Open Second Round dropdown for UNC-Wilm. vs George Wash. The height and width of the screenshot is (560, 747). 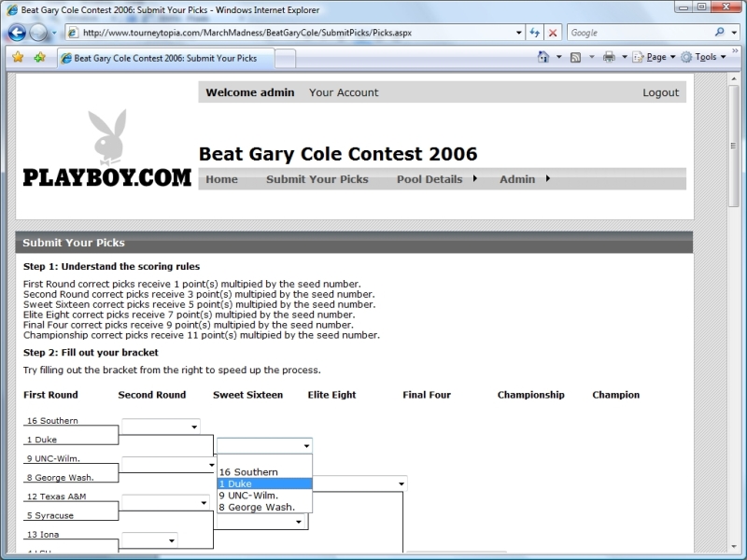click(169, 464)
